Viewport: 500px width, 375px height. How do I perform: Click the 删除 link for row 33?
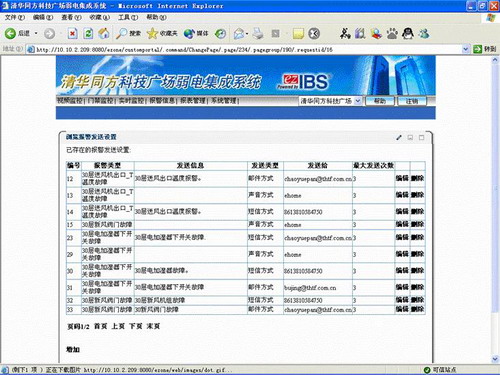point(417,309)
